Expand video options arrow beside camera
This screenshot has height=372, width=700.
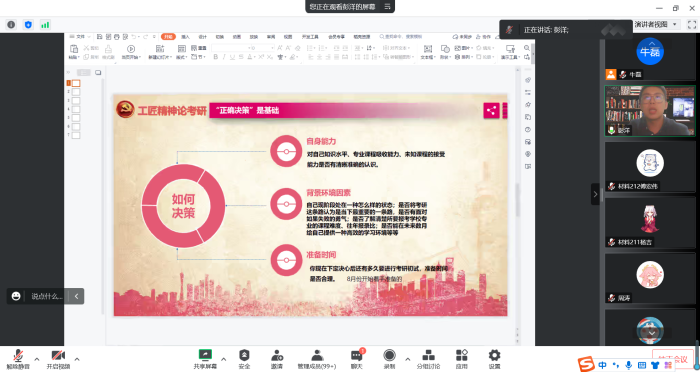pyautogui.click(x=77, y=359)
